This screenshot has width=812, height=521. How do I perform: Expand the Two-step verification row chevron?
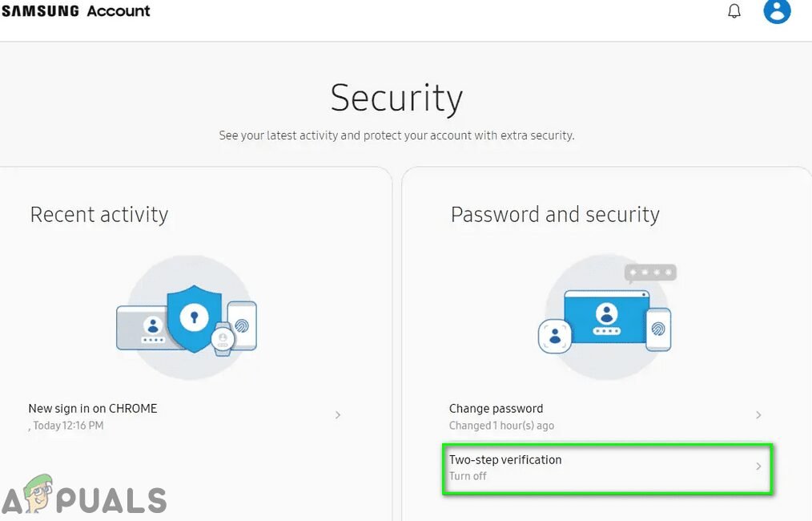(758, 466)
